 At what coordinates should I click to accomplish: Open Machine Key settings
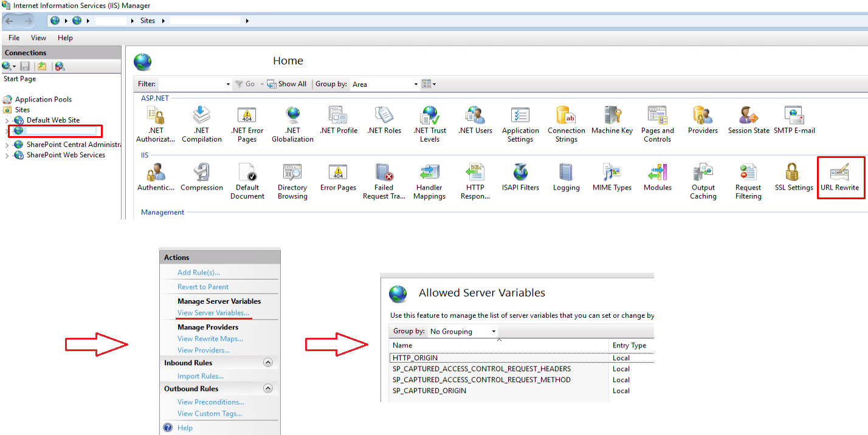[612, 120]
